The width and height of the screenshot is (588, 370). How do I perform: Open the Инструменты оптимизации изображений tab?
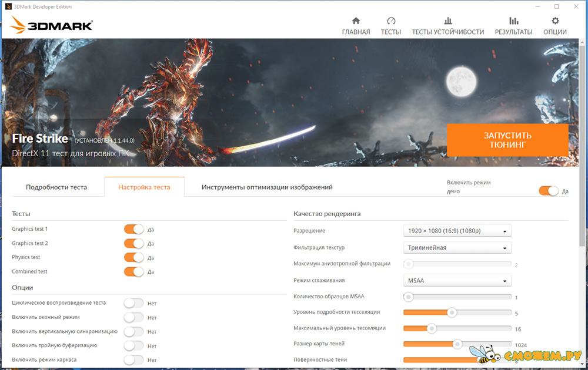(x=267, y=187)
